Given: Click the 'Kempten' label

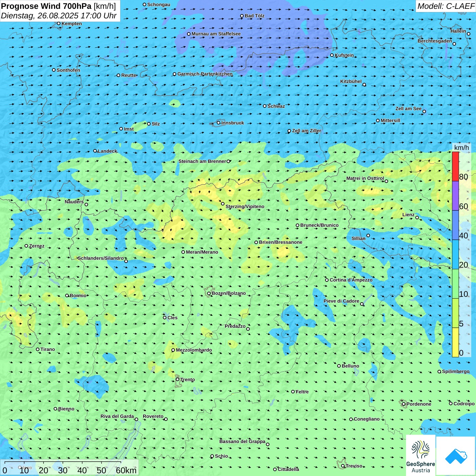Looking at the screenshot, I should [72, 23].
